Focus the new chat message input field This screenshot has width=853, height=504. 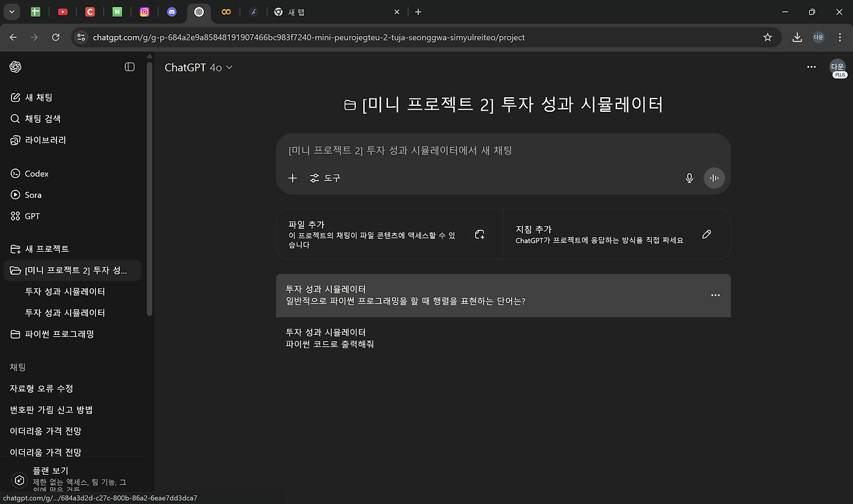coord(503,150)
